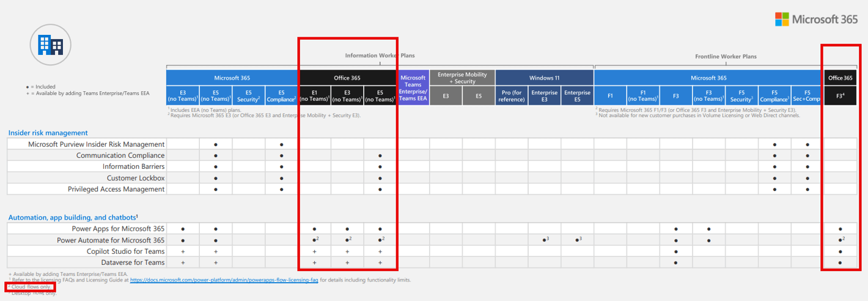
Task: Open the docs.microsoft.com licensing FAQ link
Action: click(224, 280)
